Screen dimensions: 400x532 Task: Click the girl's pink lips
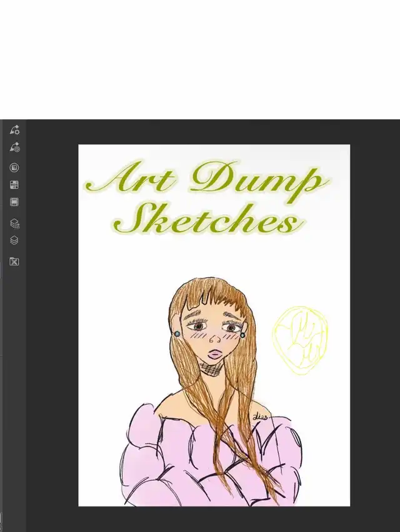point(213,353)
